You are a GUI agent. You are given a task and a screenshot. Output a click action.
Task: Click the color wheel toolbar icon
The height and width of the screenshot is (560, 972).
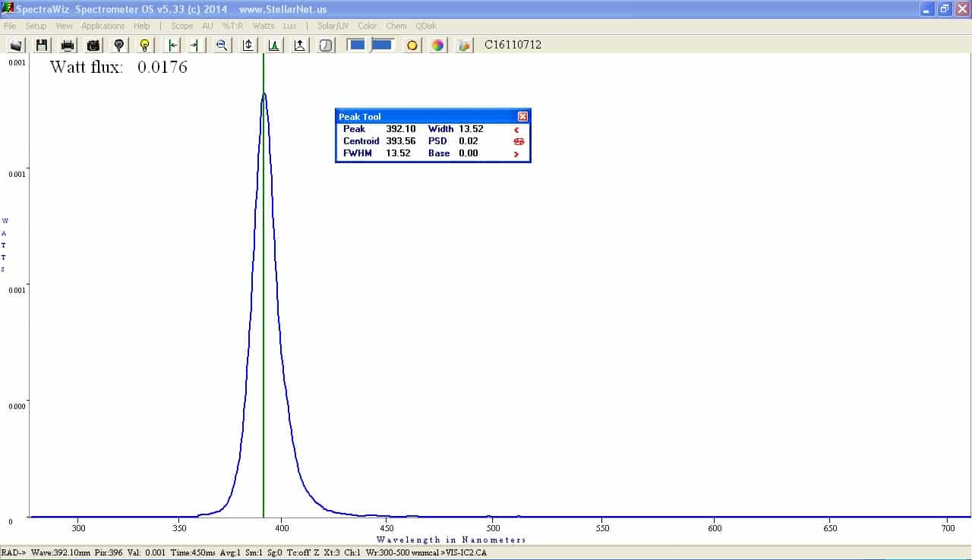pyautogui.click(x=438, y=46)
